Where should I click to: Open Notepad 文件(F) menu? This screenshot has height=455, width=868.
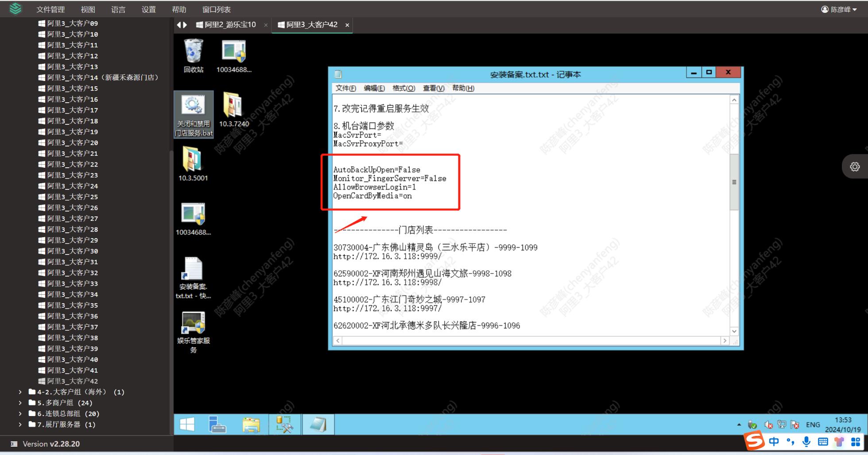coord(346,88)
